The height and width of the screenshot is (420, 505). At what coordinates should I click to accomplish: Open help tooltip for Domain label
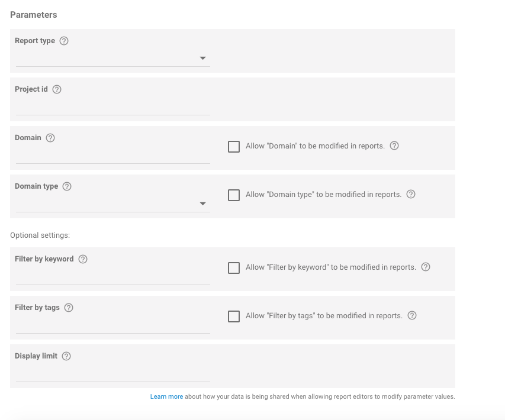click(x=50, y=138)
